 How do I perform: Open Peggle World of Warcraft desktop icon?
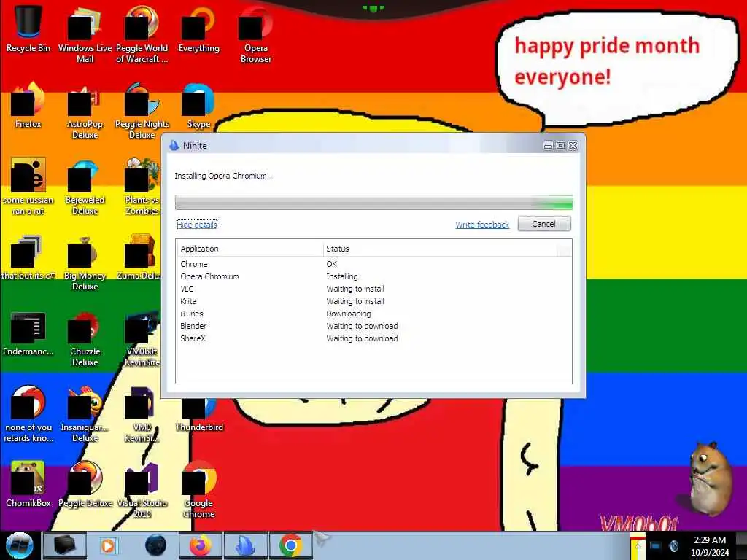(x=142, y=34)
